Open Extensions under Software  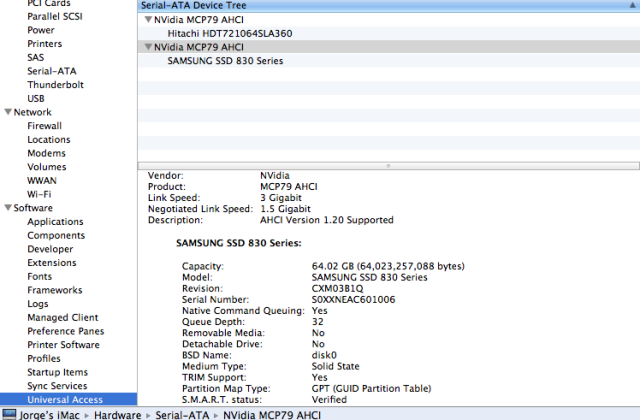coord(52,262)
